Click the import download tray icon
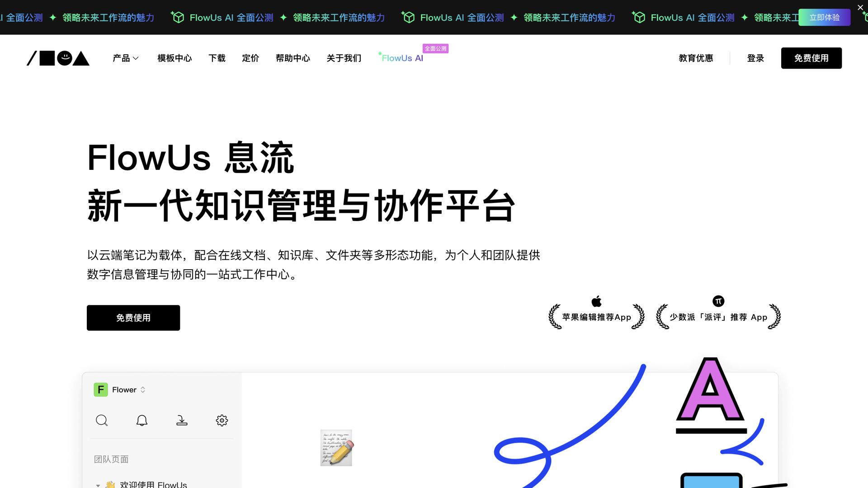This screenshot has width=868, height=488. [x=182, y=420]
